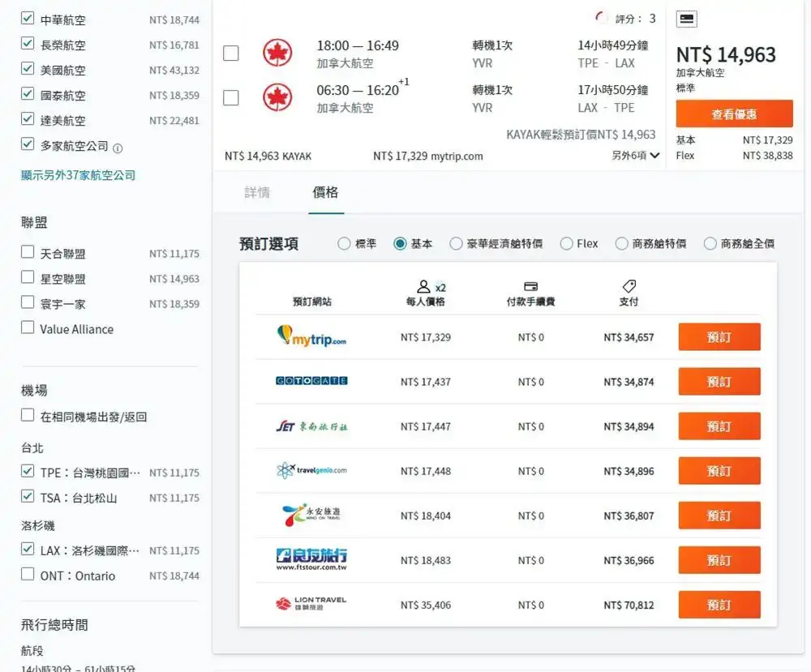This screenshot has height=672, width=811.
Task: Select the 06:30 — 16:20 return flight checkbox
Action: [x=230, y=98]
